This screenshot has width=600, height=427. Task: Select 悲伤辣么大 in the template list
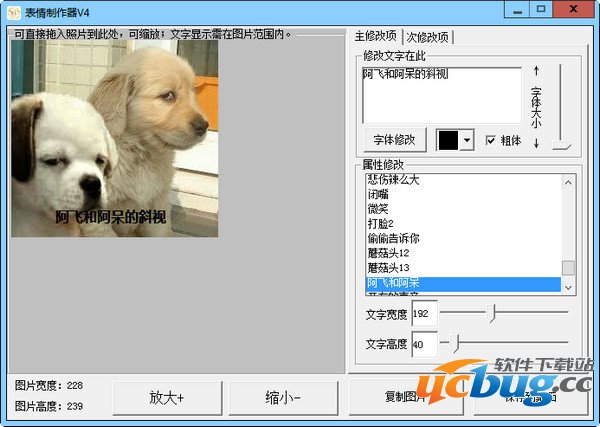[x=392, y=180]
